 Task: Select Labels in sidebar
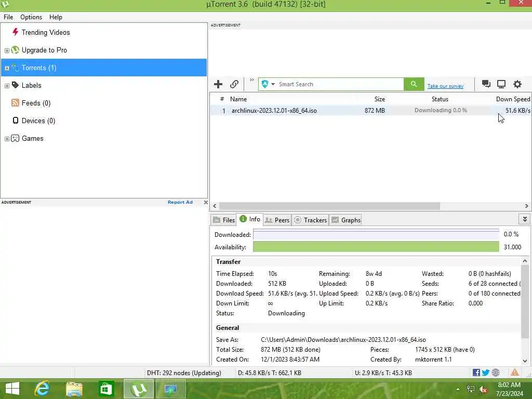[31, 85]
